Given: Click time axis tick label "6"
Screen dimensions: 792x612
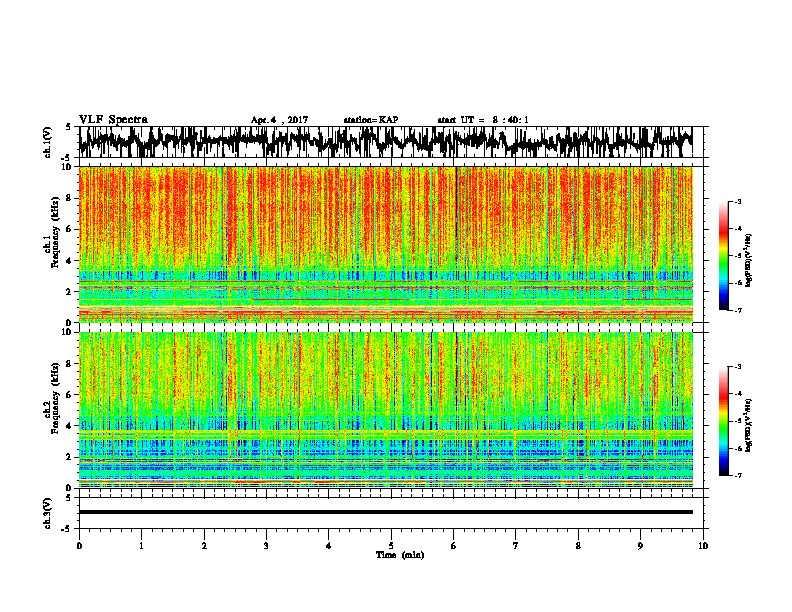Looking at the screenshot, I should tap(454, 546).
